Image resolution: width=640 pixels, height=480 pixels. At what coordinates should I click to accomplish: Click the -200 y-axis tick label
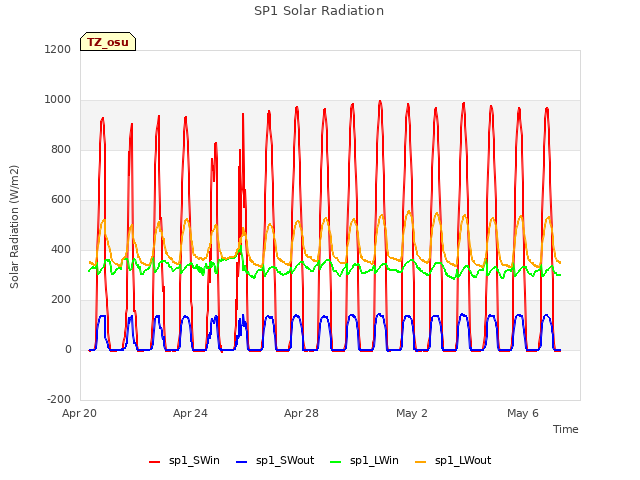pos(59,399)
